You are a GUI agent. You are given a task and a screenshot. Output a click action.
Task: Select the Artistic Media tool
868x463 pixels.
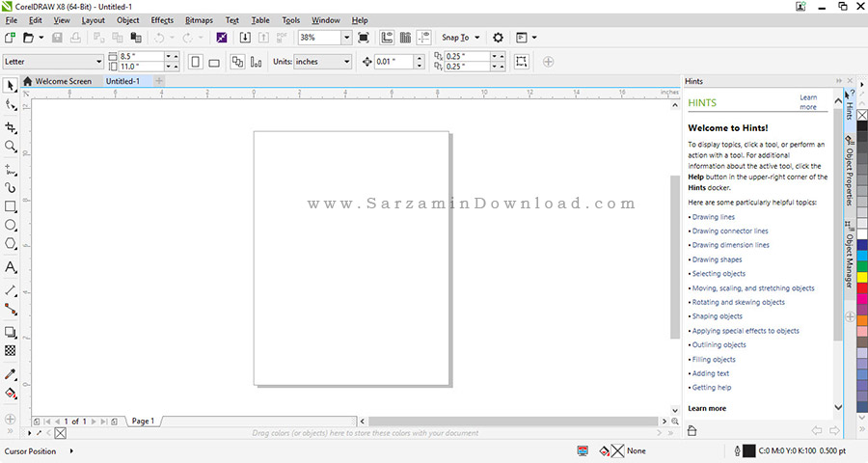point(10,188)
